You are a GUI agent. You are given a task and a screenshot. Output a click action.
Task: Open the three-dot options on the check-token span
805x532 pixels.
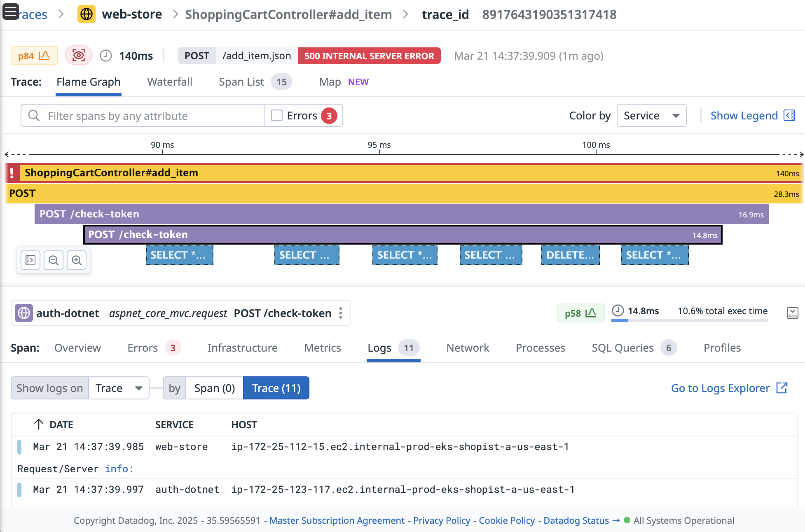pyautogui.click(x=340, y=313)
